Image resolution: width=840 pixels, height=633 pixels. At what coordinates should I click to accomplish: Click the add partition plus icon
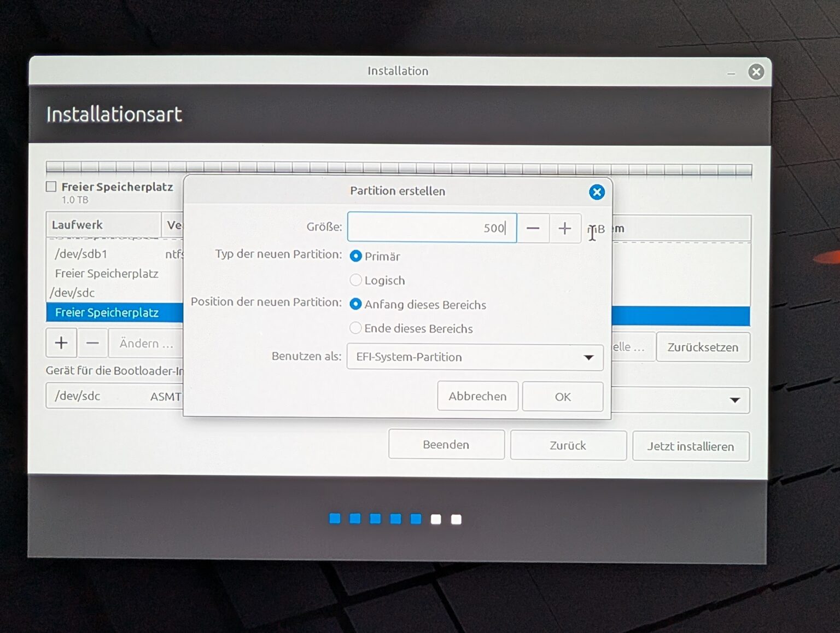61,343
